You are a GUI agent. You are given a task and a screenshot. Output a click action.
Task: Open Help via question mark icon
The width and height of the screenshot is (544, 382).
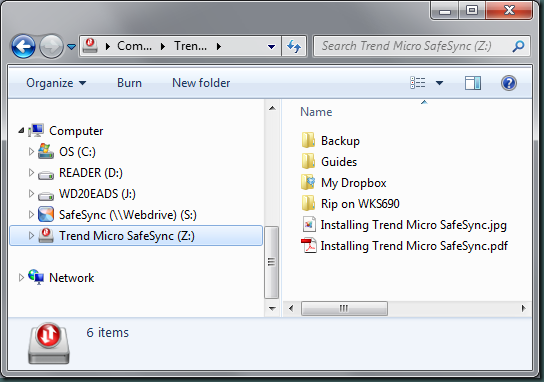click(509, 83)
